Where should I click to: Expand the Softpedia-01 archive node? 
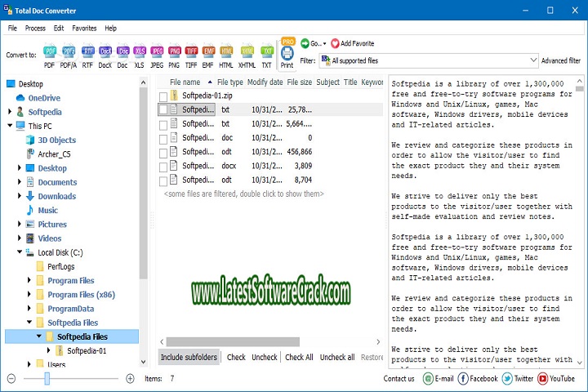pyautogui.click(x=48, y=350)
